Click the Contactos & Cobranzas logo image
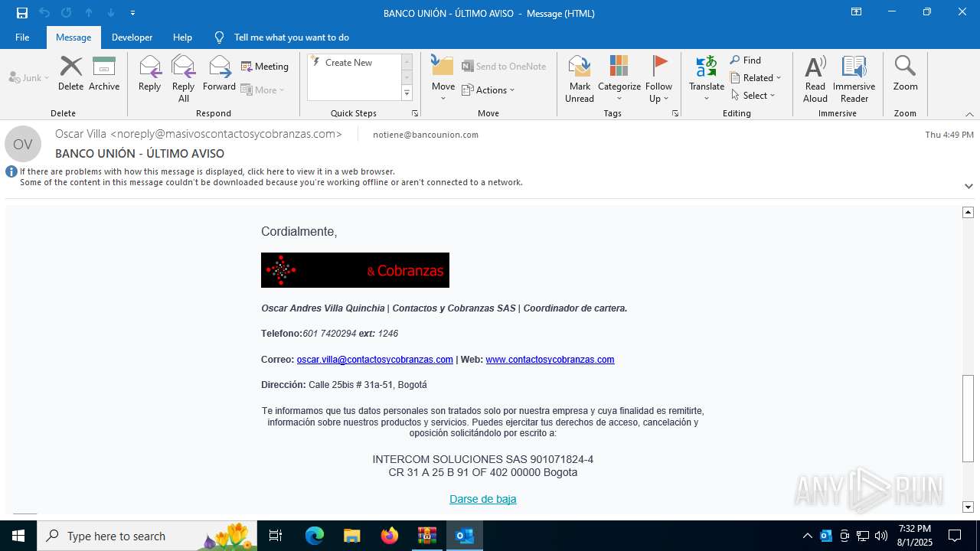The width and height of the screenshot is (980, 551). 355,270
